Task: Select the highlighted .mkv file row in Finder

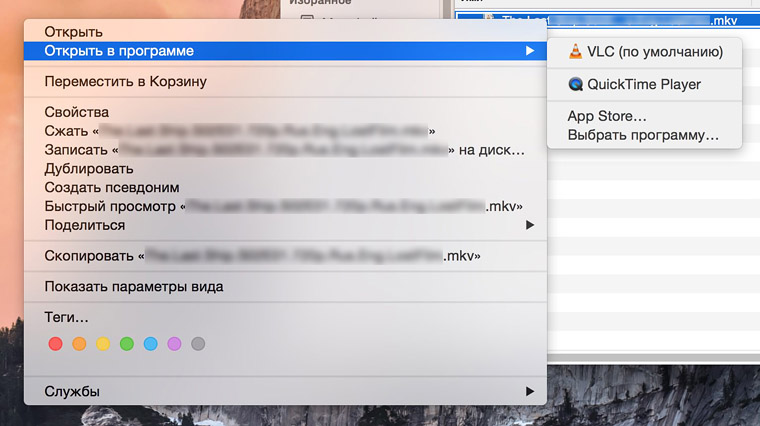Action: click(608, 20)
